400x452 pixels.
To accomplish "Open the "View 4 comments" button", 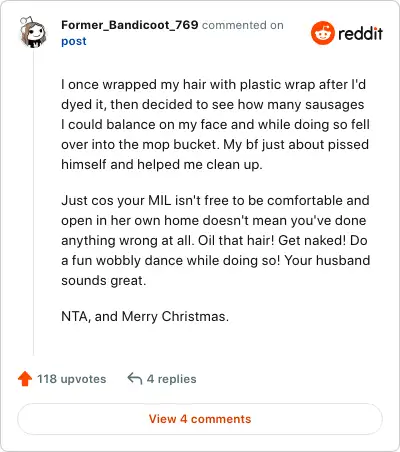I will (x=200, y=419).
